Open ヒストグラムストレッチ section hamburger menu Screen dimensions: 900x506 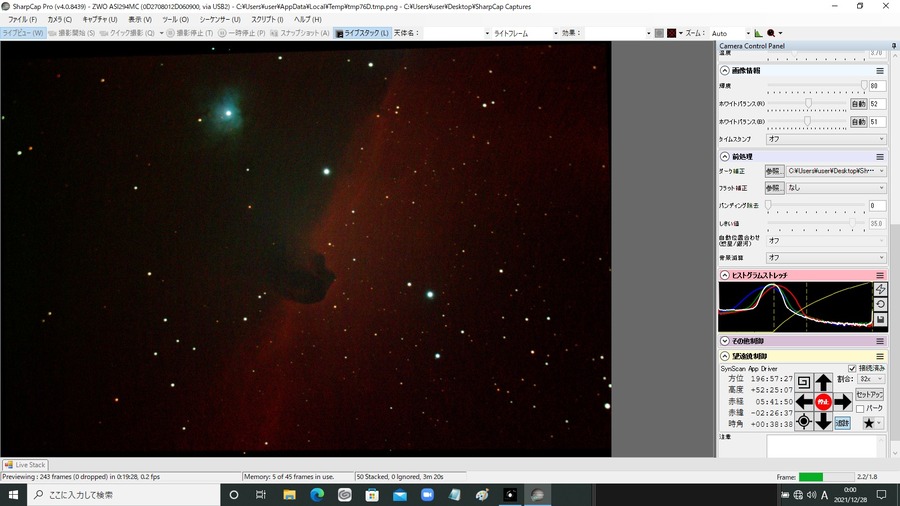(879, 275)
